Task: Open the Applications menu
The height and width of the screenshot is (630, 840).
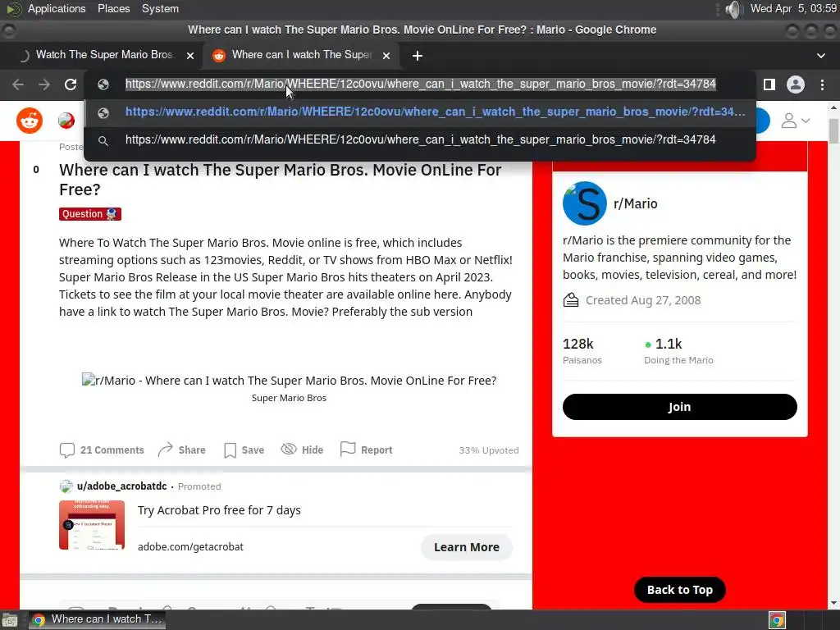Action: [57, 8]
